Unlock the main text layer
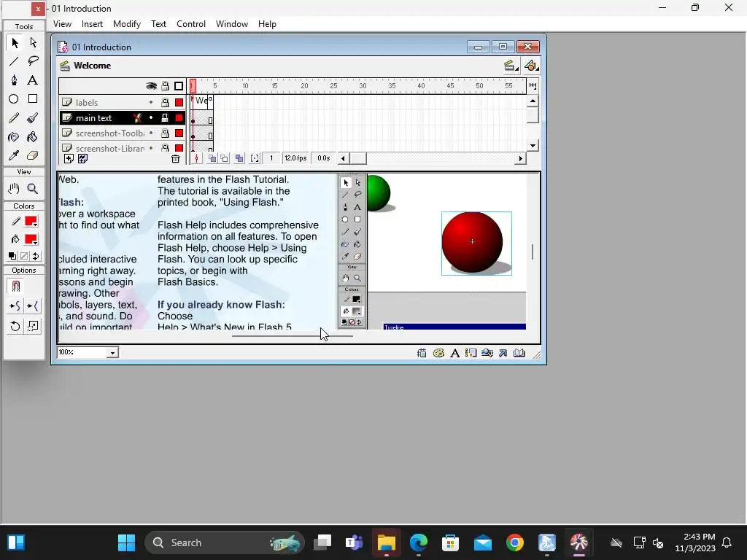This screenshot has width=747, height=560. 165,117
